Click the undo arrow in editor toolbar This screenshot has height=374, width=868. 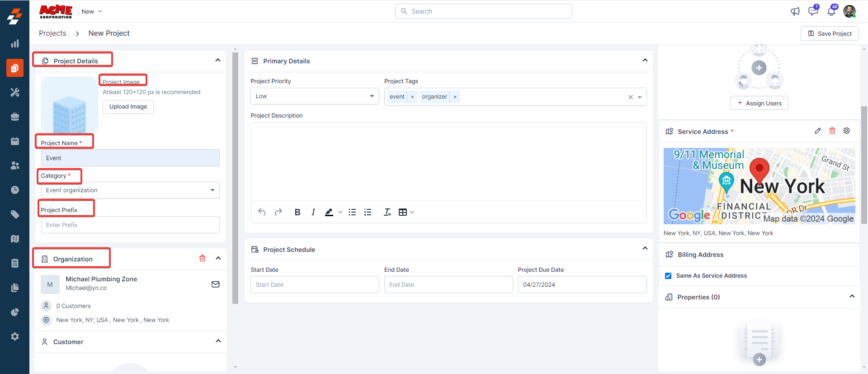pos(262,212)
